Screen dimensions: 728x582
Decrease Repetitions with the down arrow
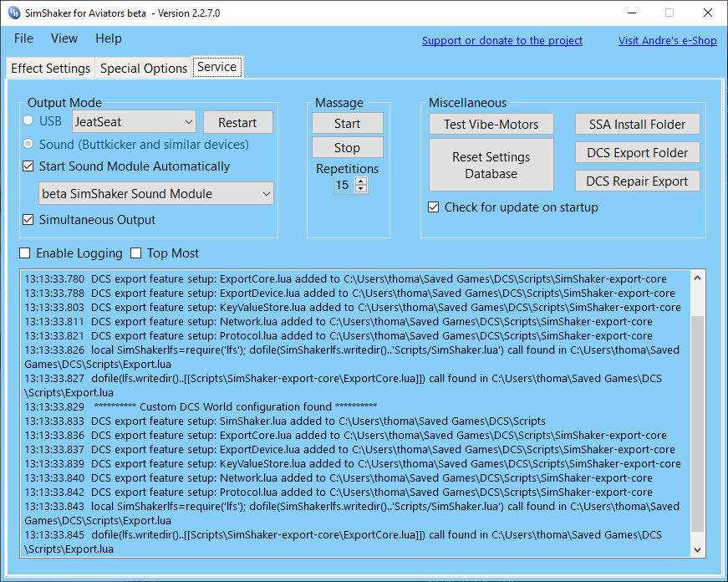(x=361, y=189)
